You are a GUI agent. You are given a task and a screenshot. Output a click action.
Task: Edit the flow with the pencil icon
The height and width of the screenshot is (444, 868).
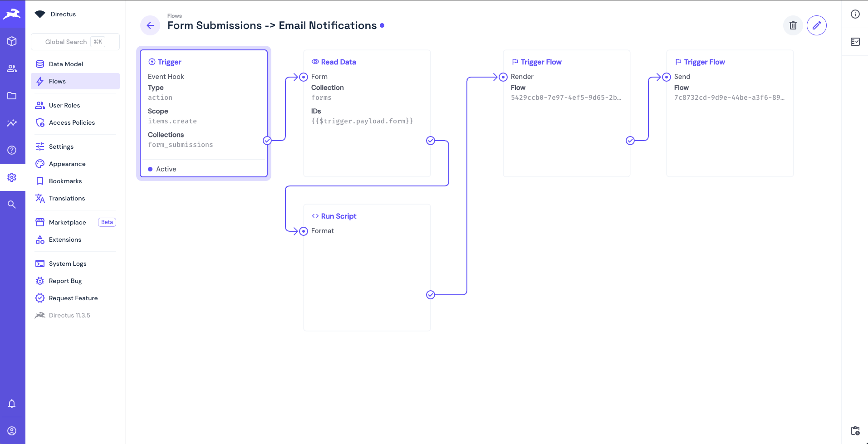pyautogui.click(x=817, y=25)
